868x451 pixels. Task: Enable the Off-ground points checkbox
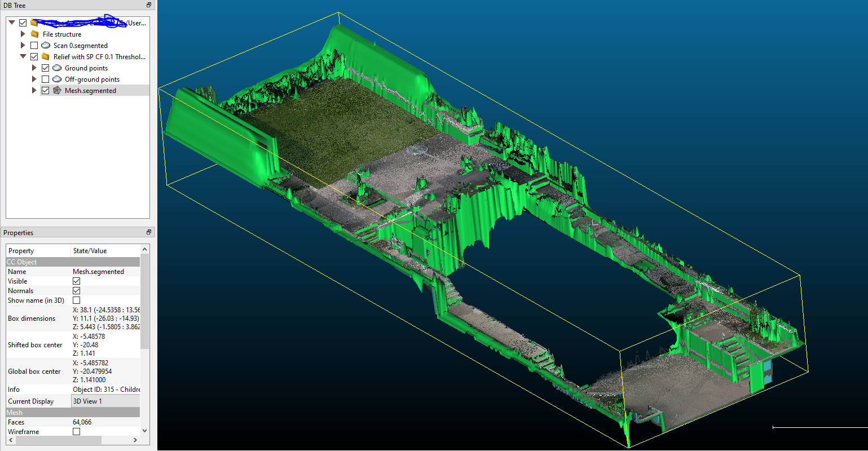46,79
